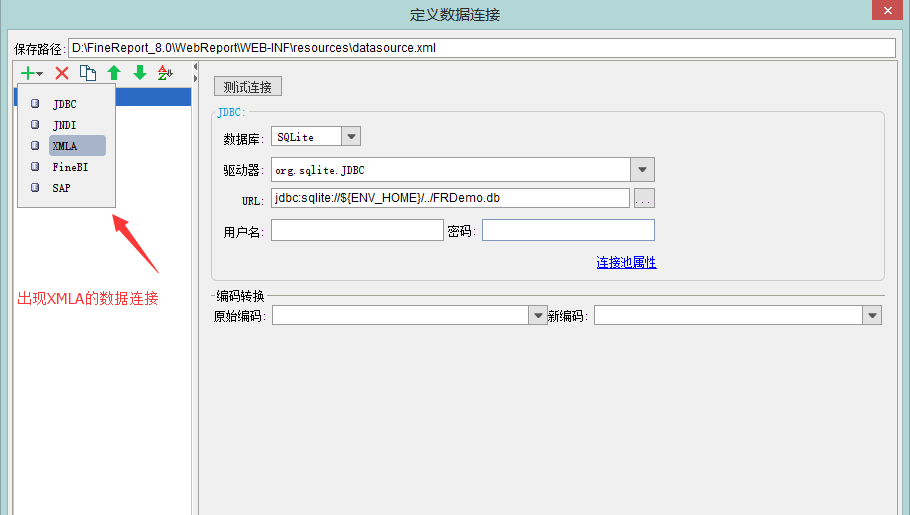This screenshot has width=910, height=515.
Task: Delete connection with the red X icon
Action: 62,73
